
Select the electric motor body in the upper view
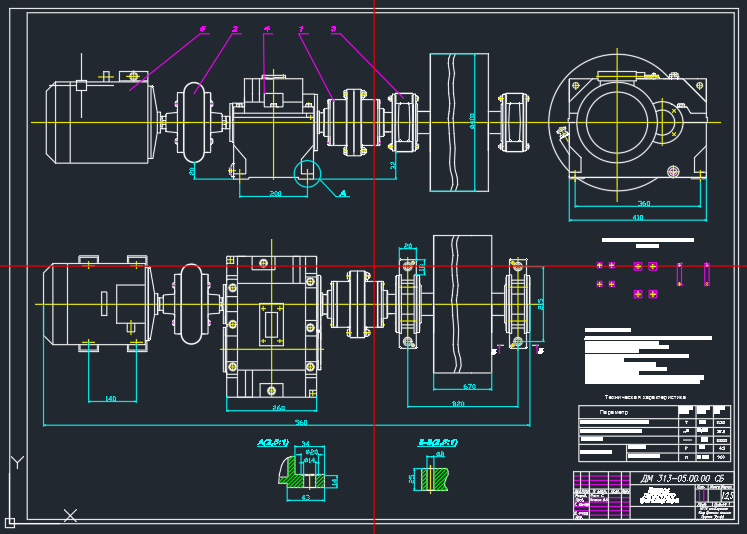(x=100, y=123)
